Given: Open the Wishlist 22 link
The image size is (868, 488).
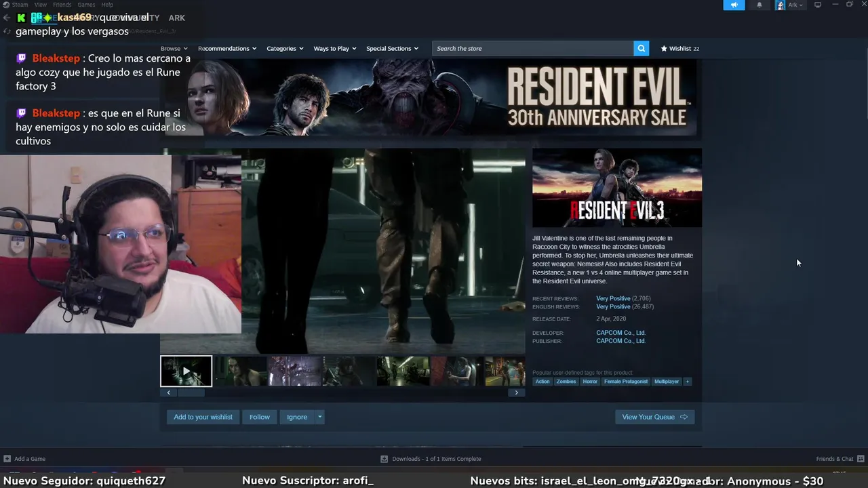Looking at the screenshot, I should 679,49.
